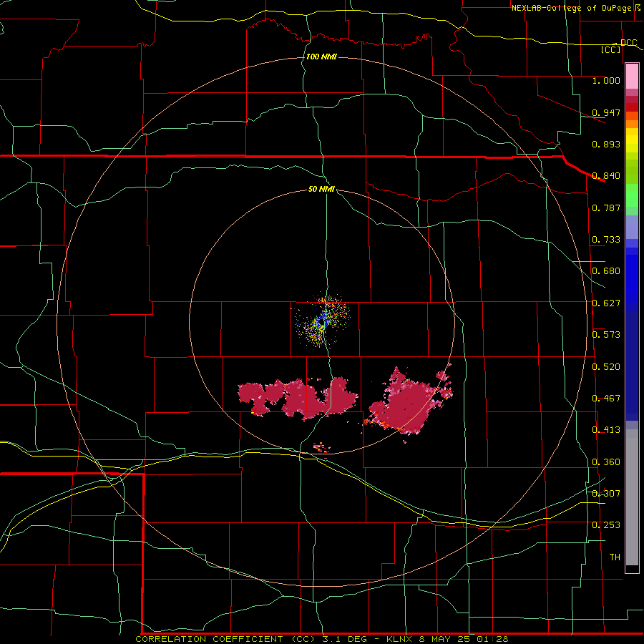
Task: Click the TH threshold label on legend
Action: pyautogui.click(x=615, y=557)
